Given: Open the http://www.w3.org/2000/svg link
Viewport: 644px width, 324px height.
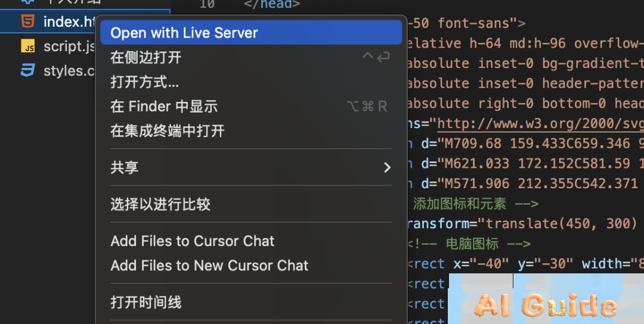Looking at the screenshot, I should click(540, 123).
